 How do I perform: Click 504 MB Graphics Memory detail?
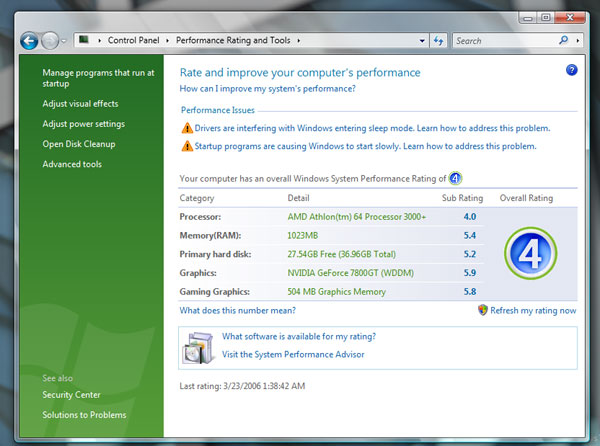pyautogui.click(x=336, y=292)
